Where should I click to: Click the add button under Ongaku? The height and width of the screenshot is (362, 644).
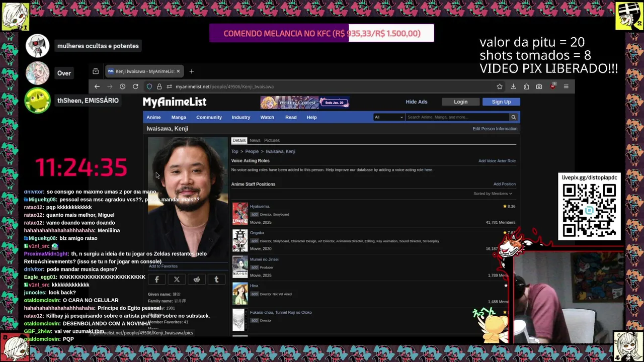254,241
